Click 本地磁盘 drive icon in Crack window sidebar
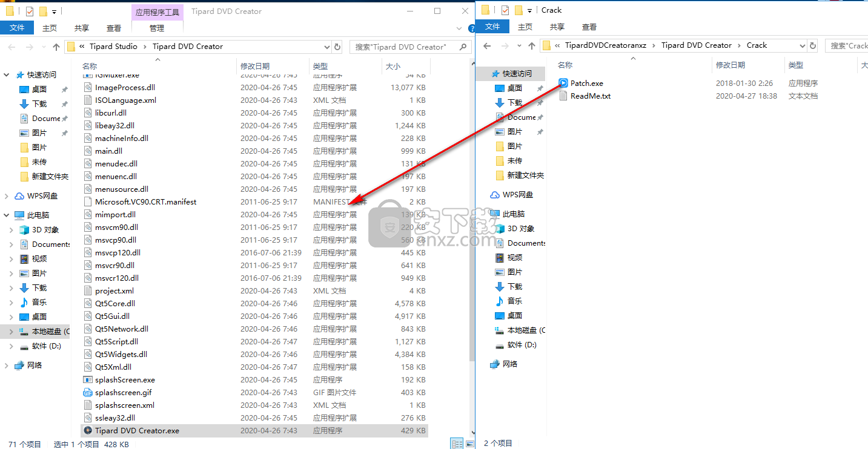Screen dimensions: 868x449 [x=500, y=330]
